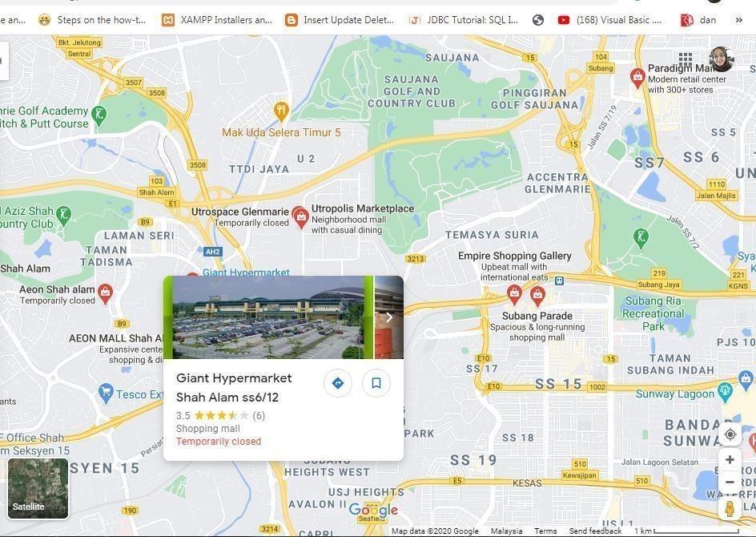Click the Directions icon on Giant Hypermarket card
The width and height of the screenshot is (756, 537).
337,383
